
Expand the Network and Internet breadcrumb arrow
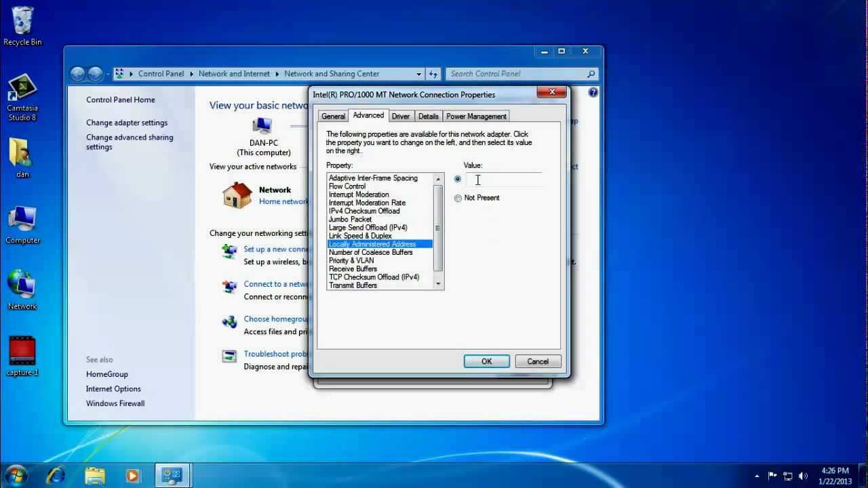[277, 74]
